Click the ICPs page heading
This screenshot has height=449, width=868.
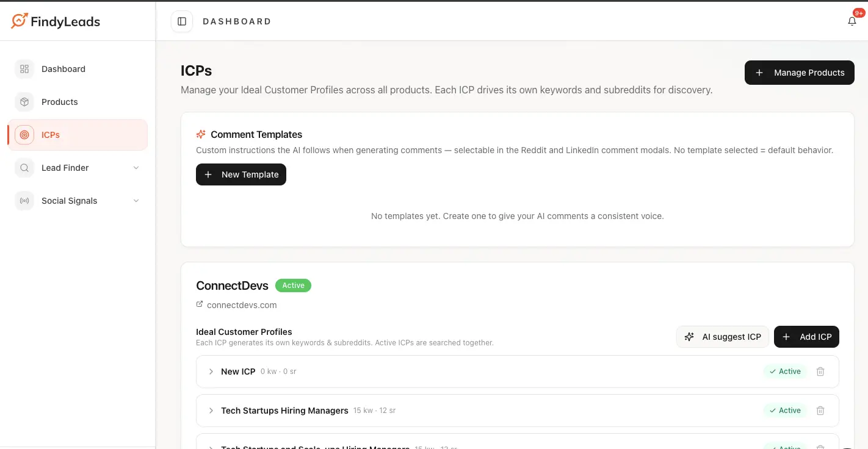[x=196, y=71]
